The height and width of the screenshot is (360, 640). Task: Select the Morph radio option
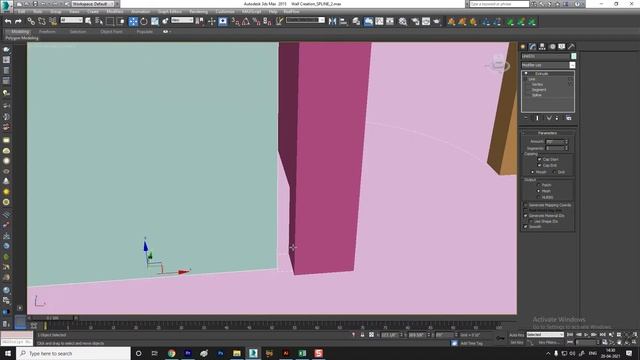point(533,172)
